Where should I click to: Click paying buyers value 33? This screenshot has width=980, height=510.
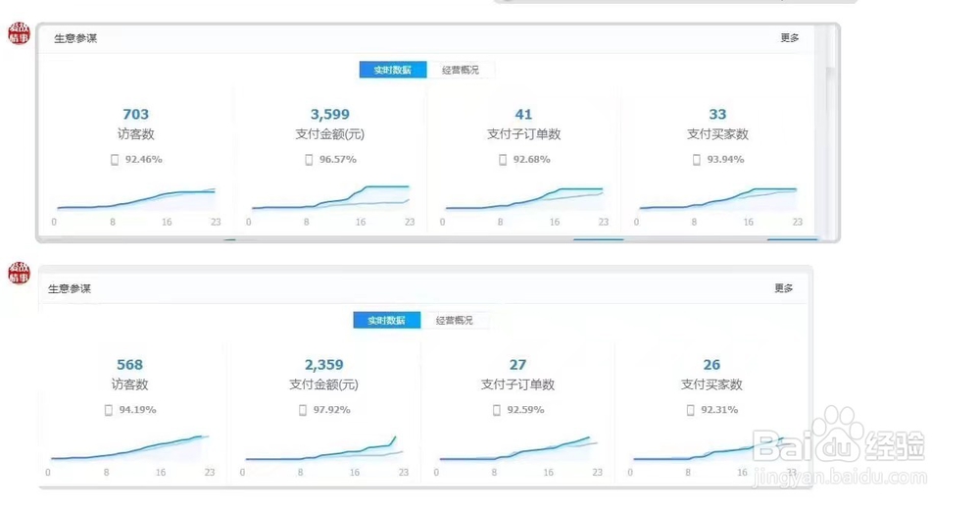point(717,114)
